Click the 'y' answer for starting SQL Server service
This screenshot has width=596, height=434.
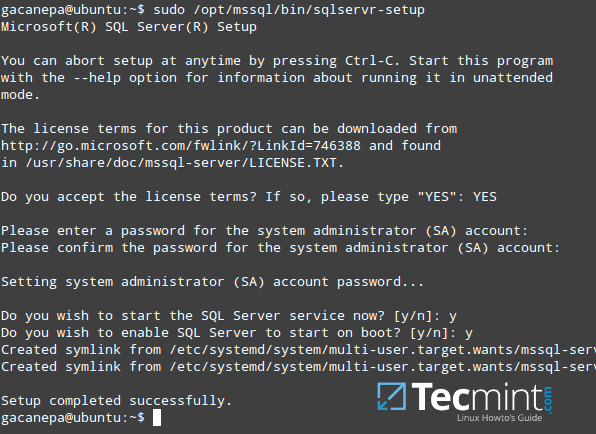point(453,316)
